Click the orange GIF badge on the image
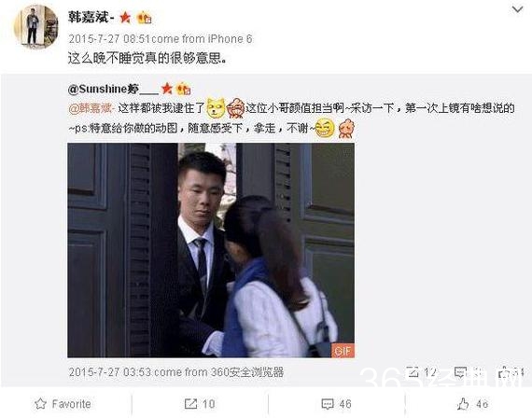Viewport: 532px width, 418px height. pyautogui.click(x=343, y=351)
